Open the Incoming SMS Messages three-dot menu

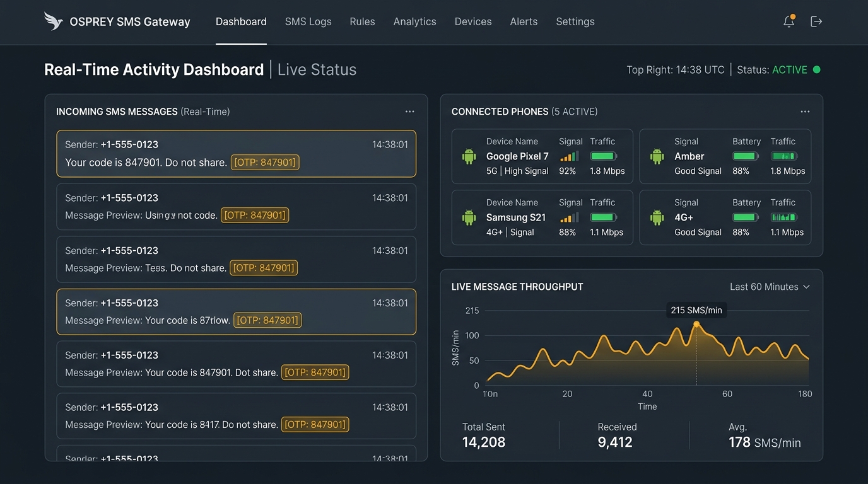(410, 112)
